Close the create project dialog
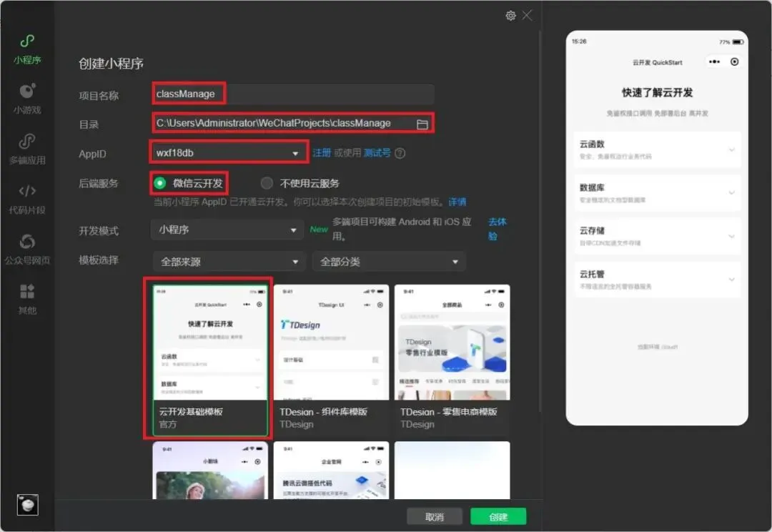Viewport: 772px width, 532px height. pyautogui.click(x=528, y=16)
